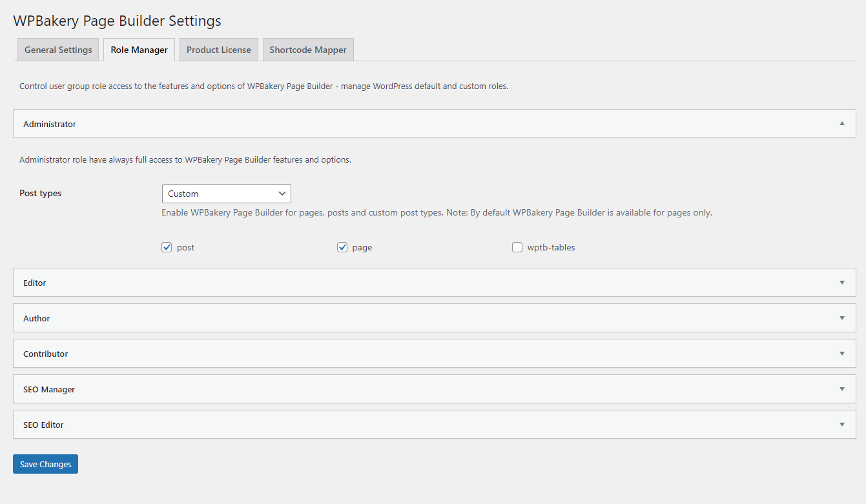The image size is (866, 504).
Task: Click the SEO Editor panel title
Action: pos(43,425)
